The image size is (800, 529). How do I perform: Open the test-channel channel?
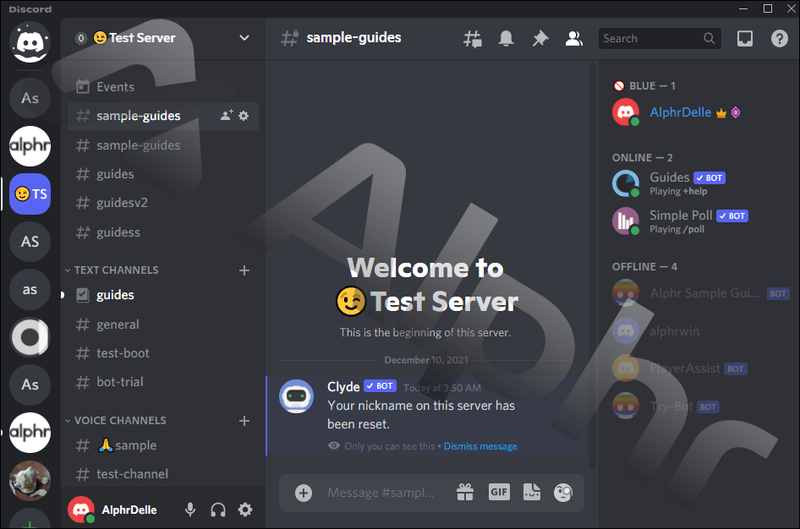pyautogui.click(x=163, y=474)
